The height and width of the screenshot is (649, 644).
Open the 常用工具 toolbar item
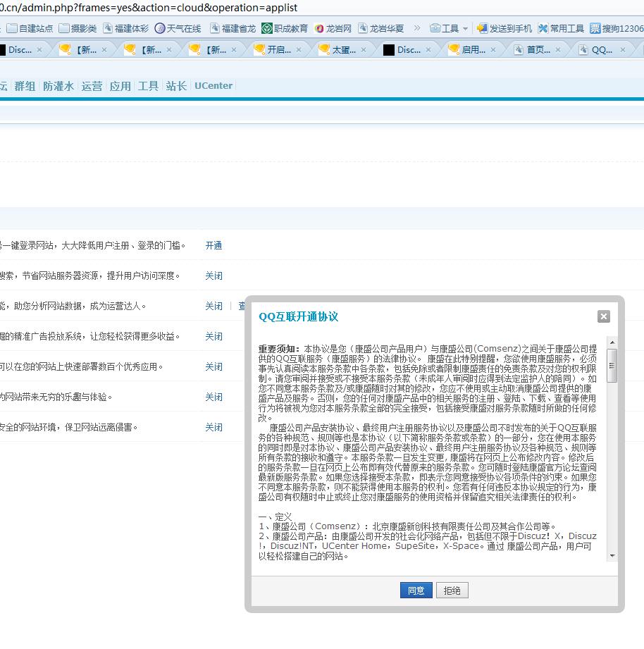[561, 29]
